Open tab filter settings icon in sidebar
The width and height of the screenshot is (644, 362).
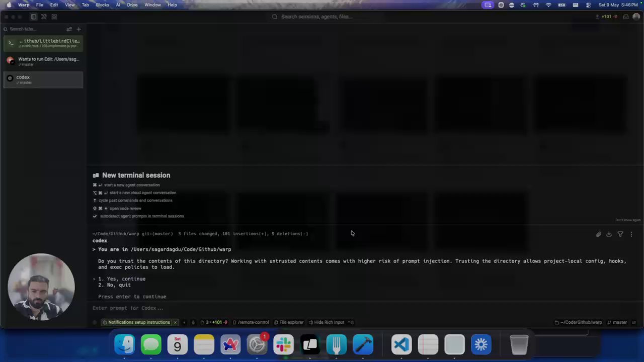click(x=69, y=29)
